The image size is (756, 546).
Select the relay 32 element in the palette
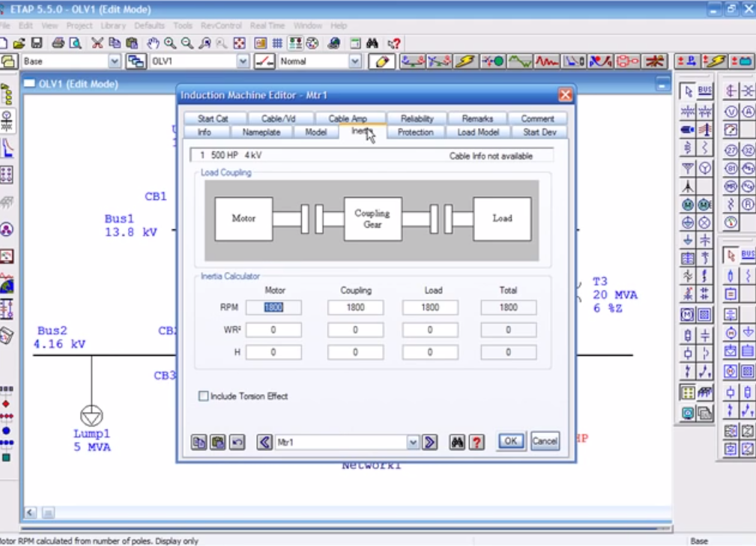tap(748, 151)
